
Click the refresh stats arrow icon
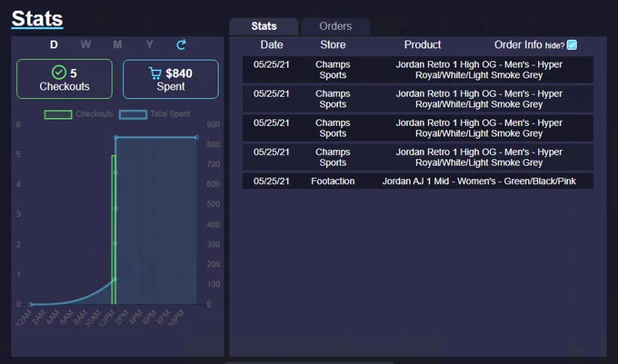tap(181, 44)
